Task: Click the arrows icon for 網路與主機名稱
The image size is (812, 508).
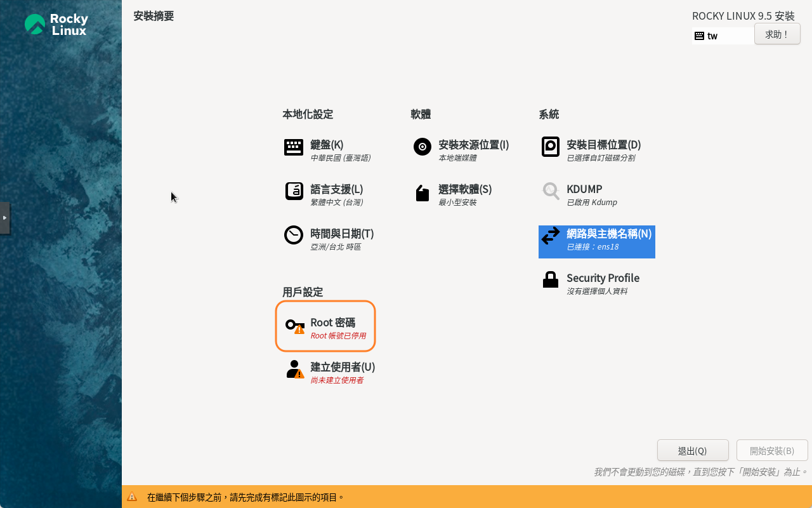Action: [x=550, y=236]
